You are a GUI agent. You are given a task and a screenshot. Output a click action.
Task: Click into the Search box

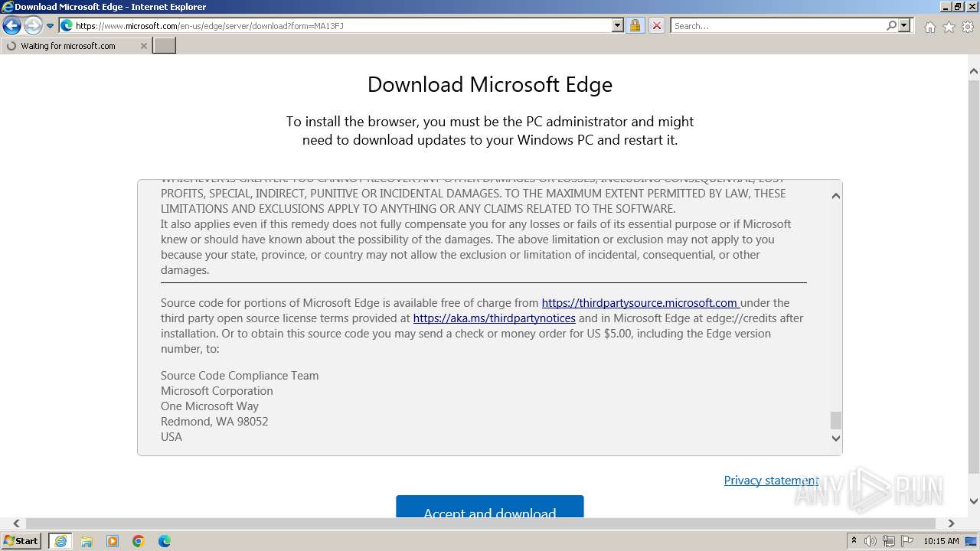[x=778, y=25]
